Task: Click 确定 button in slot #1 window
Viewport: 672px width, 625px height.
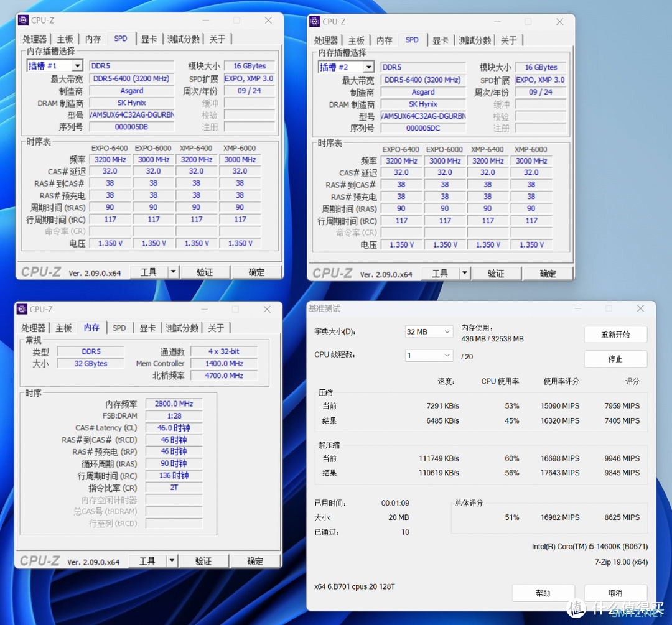Action: [x=256, y=272]
